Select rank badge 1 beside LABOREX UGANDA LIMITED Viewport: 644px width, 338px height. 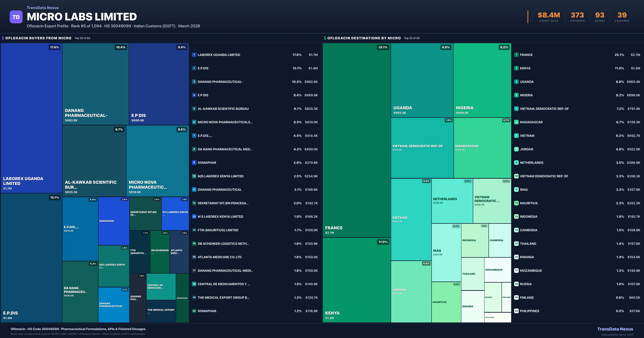coord(194,54)
